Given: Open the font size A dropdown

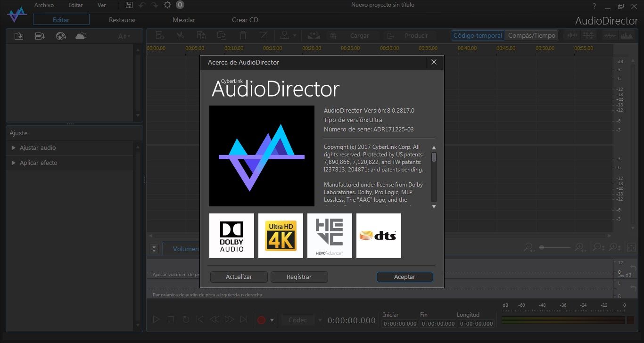Looking at the screenshot, I should click(124, 36).
